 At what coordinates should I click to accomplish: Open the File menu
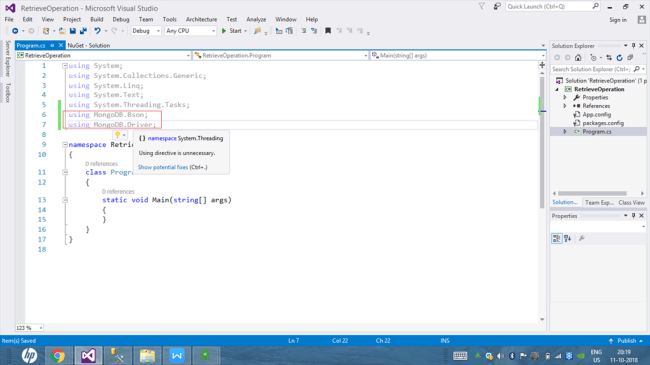coord(9,19)
